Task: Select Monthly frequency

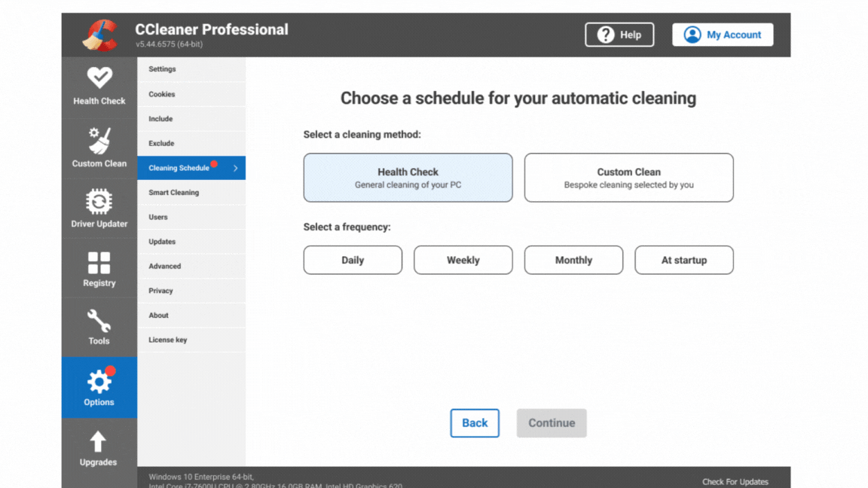Action: (x=573, y=260)
